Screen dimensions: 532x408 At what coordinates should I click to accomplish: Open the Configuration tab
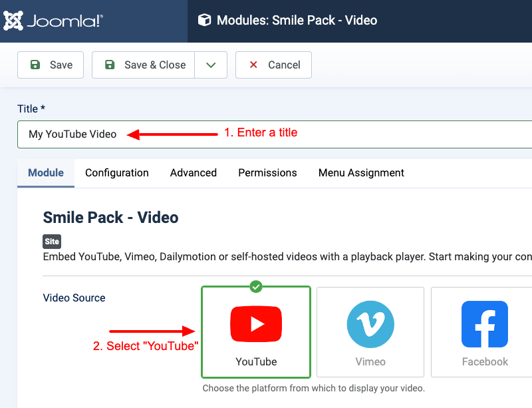click(x=117, y=173)
